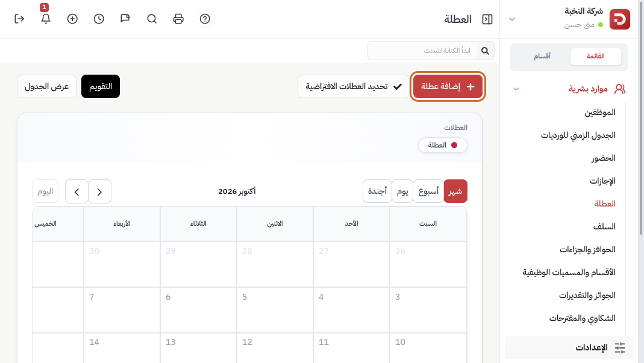Select the يوم day view

[x=402, y=191]
